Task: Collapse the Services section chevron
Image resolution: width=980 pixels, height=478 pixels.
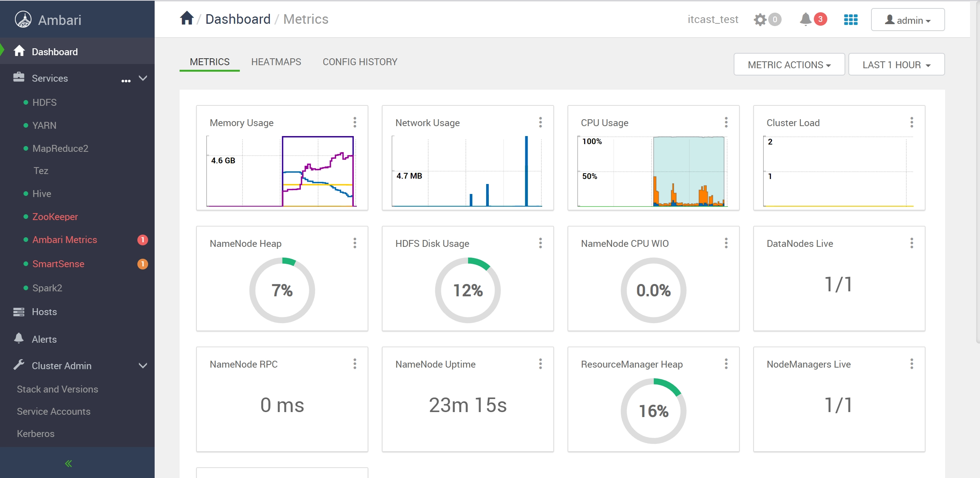Action: tap(143, 78)
